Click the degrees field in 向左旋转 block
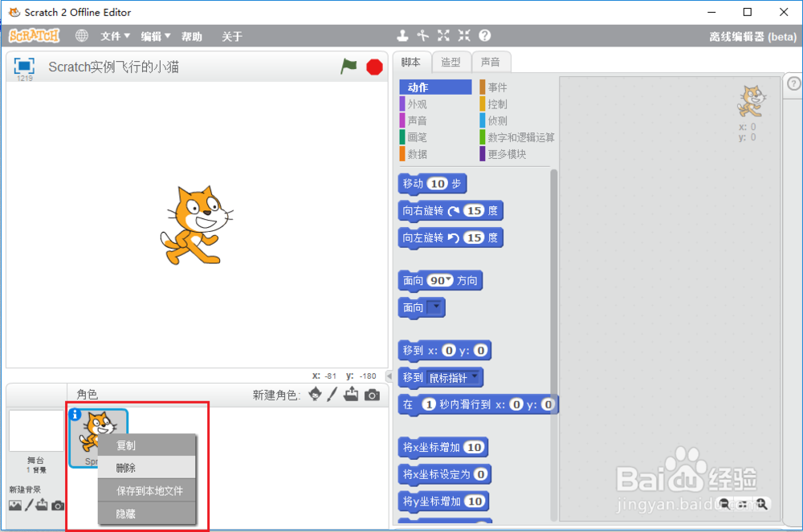 475,238
